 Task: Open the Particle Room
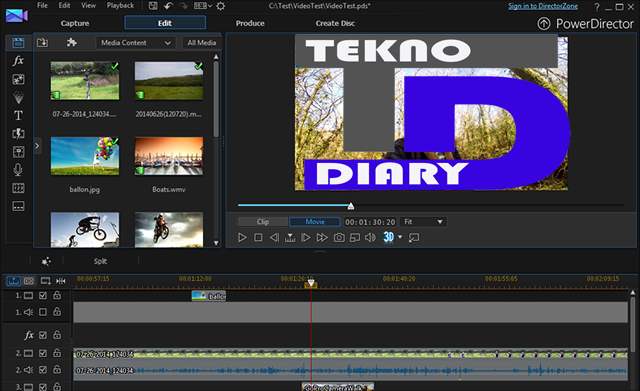[x=18, y=97]
